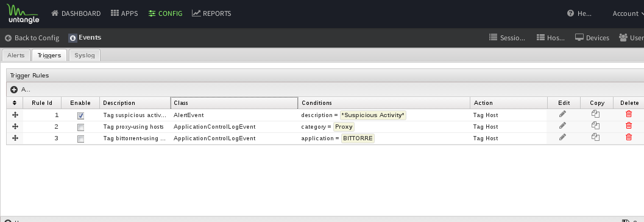Enable the proxy-using hosts rule
This screenshot has height=222, width=644.
[x=80, y=127]
